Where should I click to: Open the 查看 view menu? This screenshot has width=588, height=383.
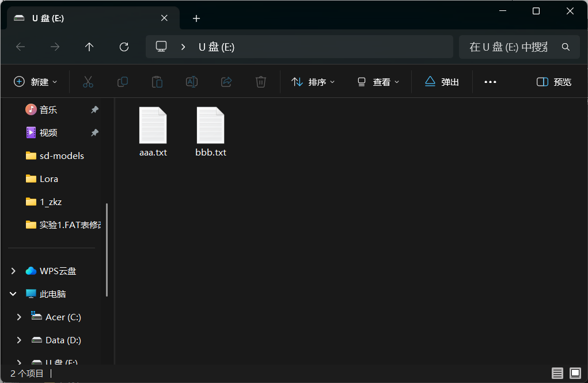pyautogui.click(x=378, y=82)
